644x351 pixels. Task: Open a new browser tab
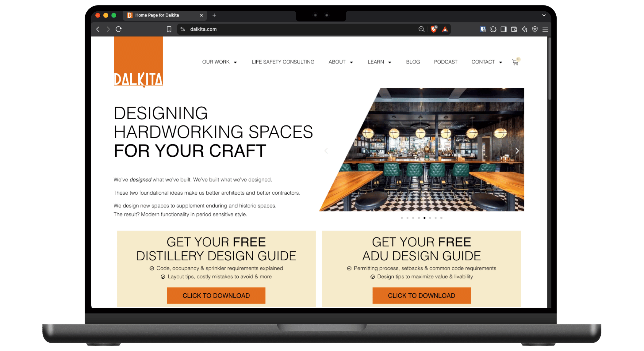point(214,15)
